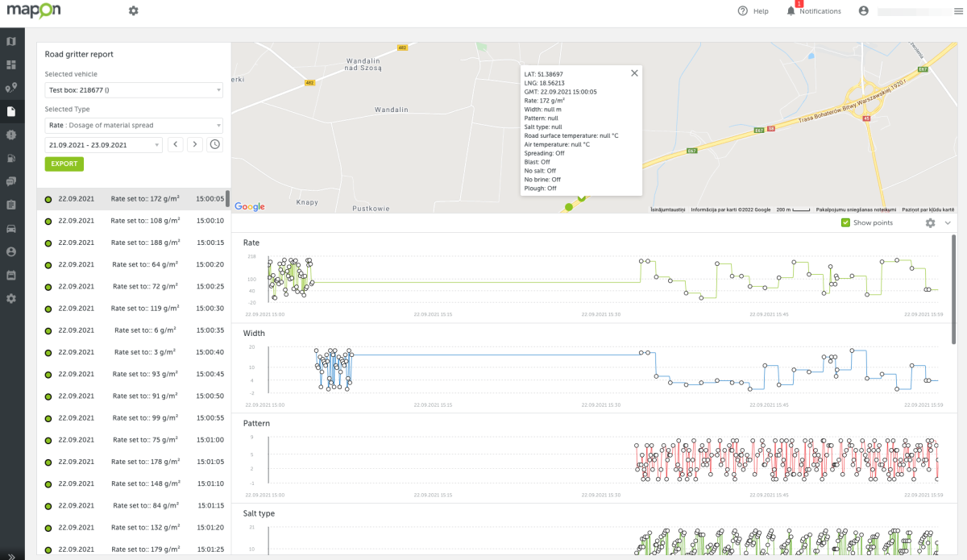This screenshot has width=967, height=560.
Task: Click the Notifications bell icon
Action: click(x=791, y=11)
